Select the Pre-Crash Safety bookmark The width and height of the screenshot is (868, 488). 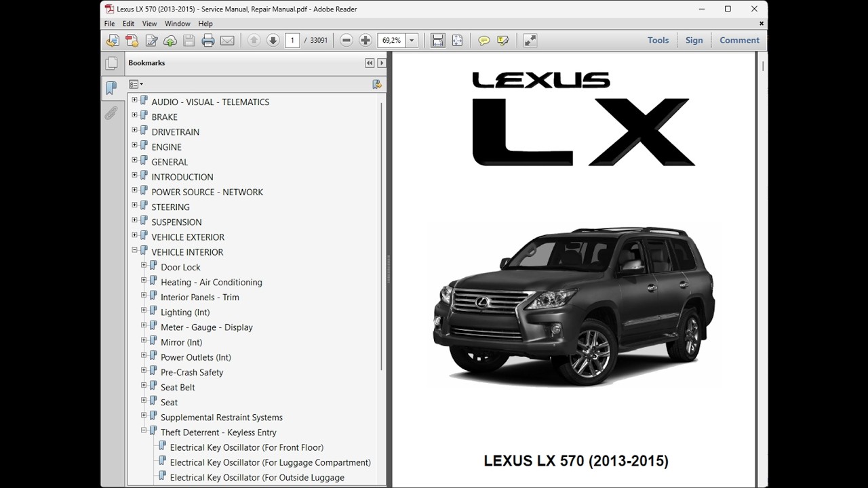pos(192,372)
